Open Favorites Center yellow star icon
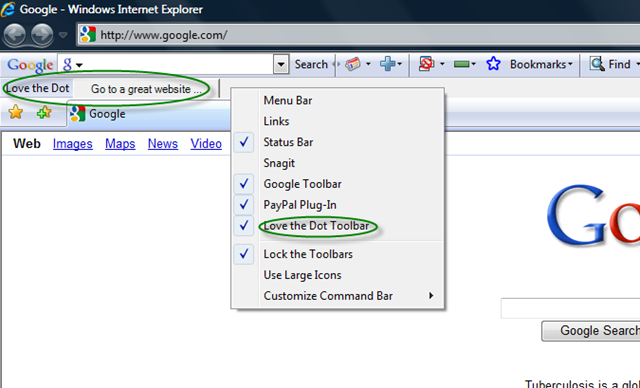Image resolution: width=640 pixels, height=388 pixels. click(x=16, y=112)
